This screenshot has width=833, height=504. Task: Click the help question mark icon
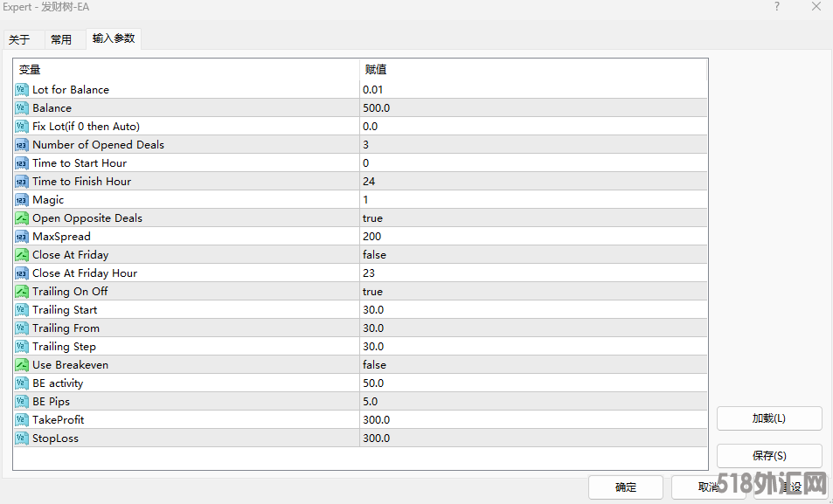tap(776, 7)
